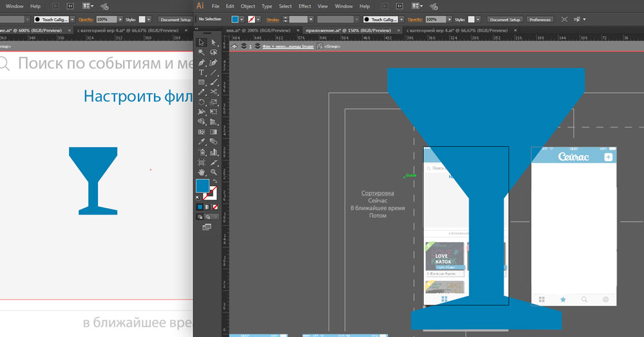Select the Eyedropper tool

[x=201, y=142]
